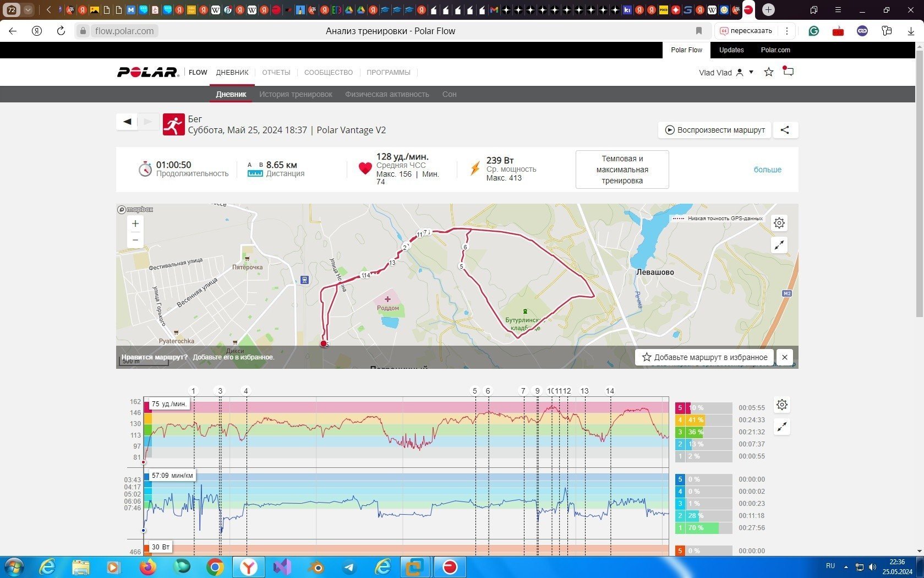The width and height of the screenshot is (924, 578).
Task: Click Добавьте маршрут в избранное
Action: click(x=704, y=357)
